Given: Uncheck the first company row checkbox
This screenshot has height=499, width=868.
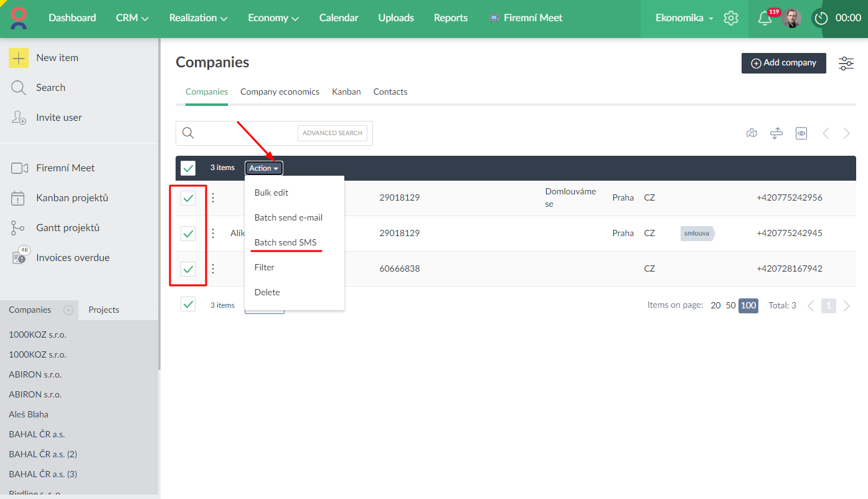Looking at the screenshot, I should tap(188, 198).
